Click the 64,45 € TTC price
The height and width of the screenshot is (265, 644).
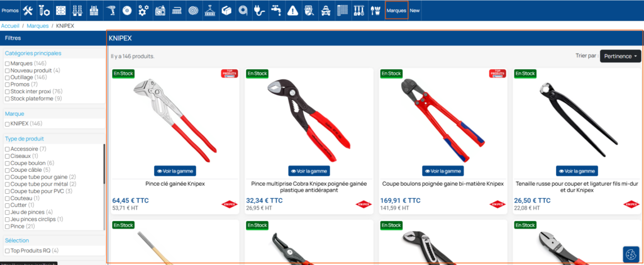[131, 201]
